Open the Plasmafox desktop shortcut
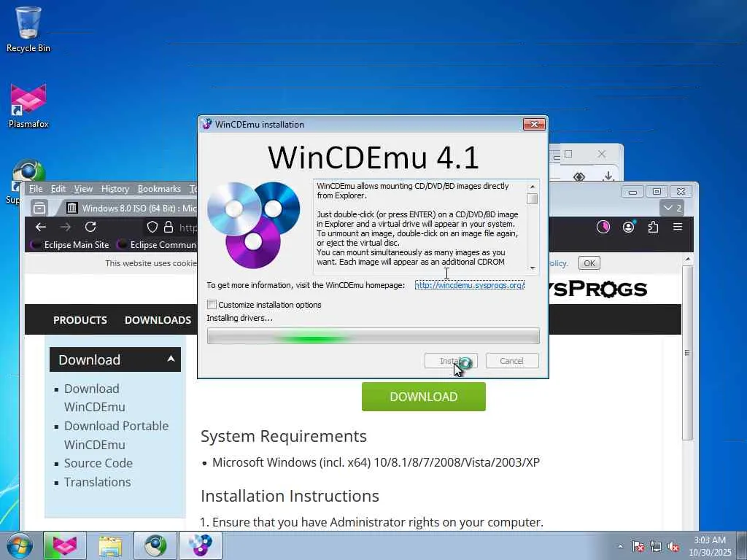747x560 pixels. 28,106
